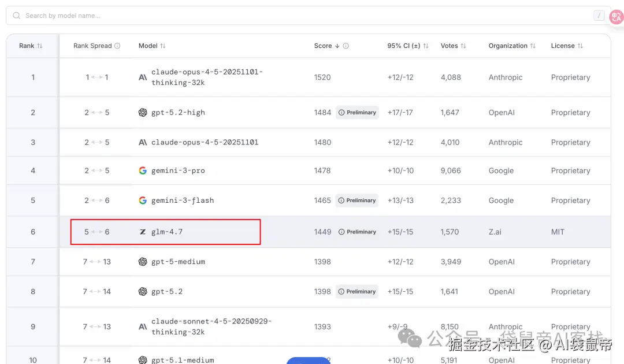
Task: Show Rank Spread info tooltip icon
Action: (x=117, y=46)
